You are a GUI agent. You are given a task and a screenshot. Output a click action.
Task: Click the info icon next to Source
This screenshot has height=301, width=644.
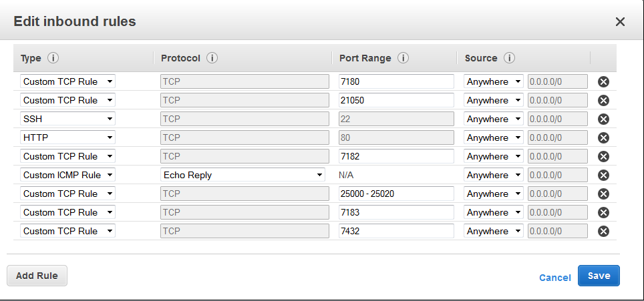tap(509, 58)
